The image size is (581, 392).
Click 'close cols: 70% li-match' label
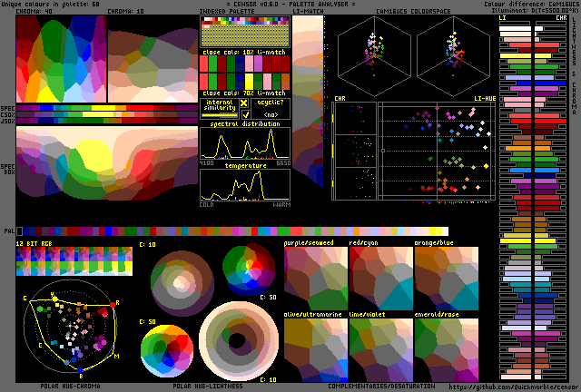click(x=244, y=93)
